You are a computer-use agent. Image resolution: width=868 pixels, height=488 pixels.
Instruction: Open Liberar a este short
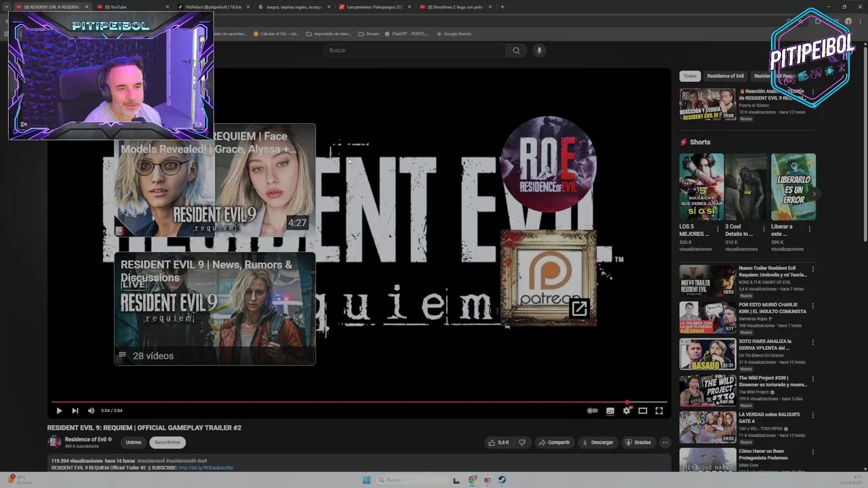[x=793, y=186]
